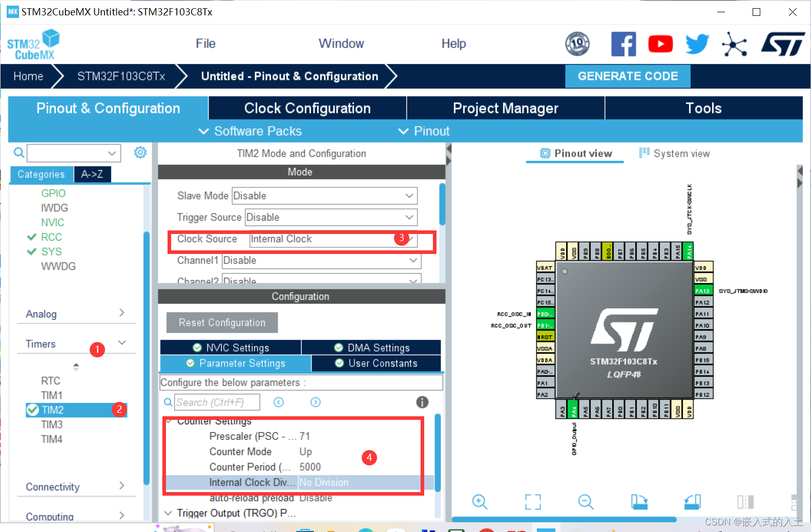Click the ST logo at top right
Viewport: 811px width, 532px height.
point(783,44)
